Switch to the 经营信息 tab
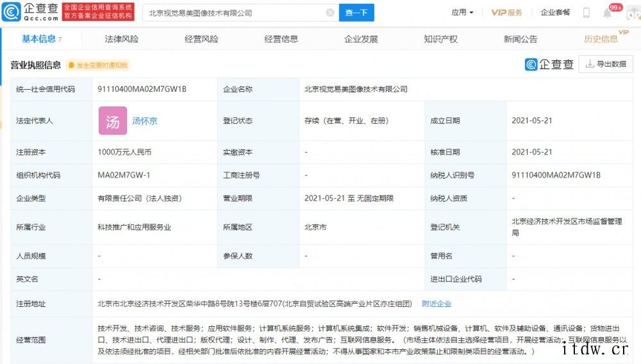641x364 pixels. pyautogui.click(x=281, y=39)
